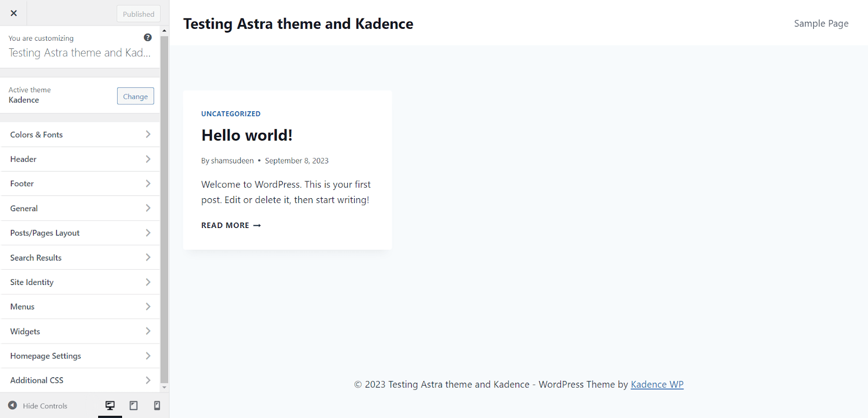Open the Sample Page navigation link
This screenshot has width=868, height=418.
821,23
